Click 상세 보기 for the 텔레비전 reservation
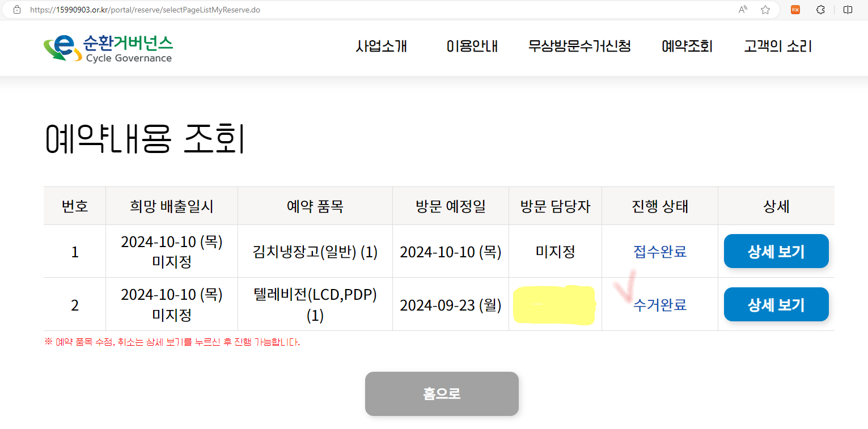The width and height of the screenshot is (868, 429). 776,305
